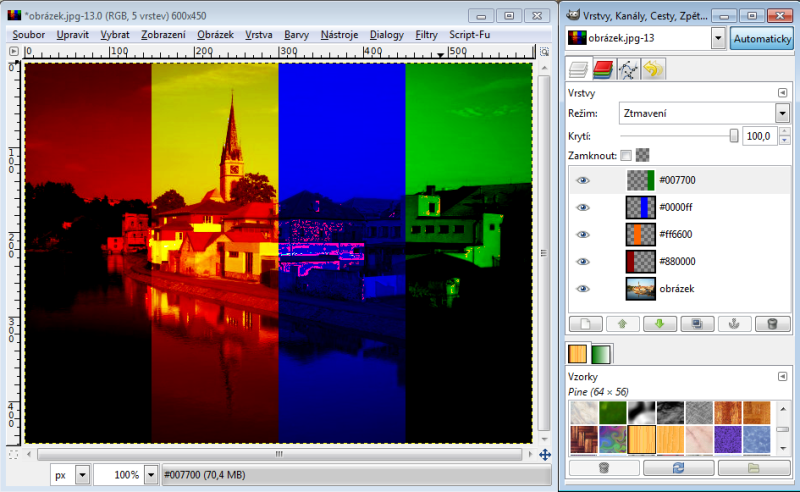Open the Patterns tab icon

(578, 354)
